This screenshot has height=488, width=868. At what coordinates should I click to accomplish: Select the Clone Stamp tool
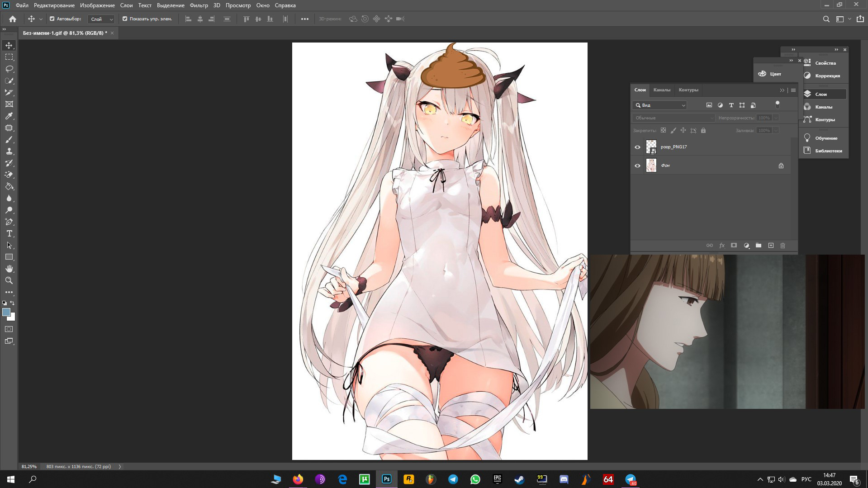point(9,151)
